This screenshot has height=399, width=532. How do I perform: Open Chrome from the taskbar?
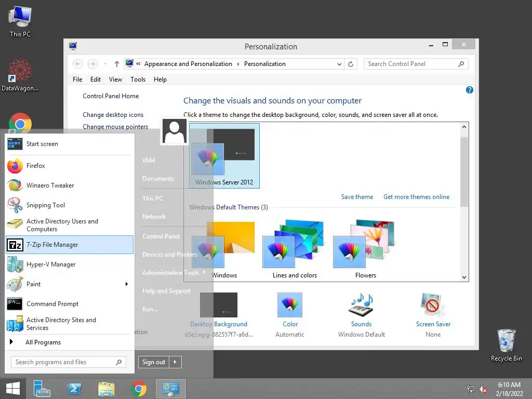(138, 389)
